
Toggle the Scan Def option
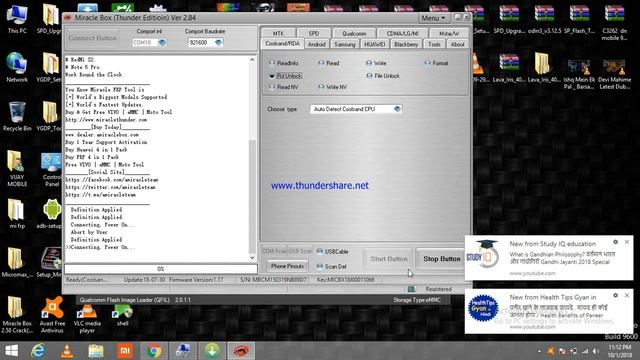pos(331,266)
